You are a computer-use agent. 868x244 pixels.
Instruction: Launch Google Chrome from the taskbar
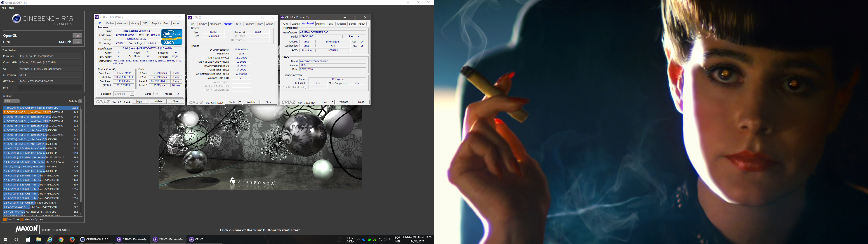click(61, 240)
